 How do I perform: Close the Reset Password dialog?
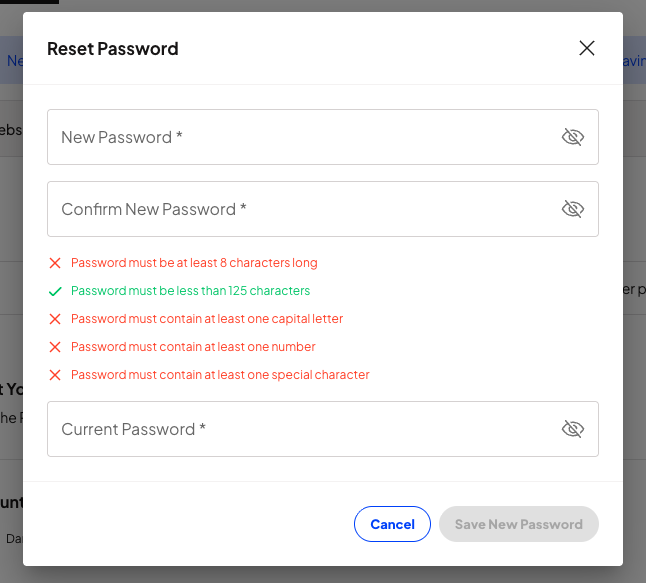587,48
